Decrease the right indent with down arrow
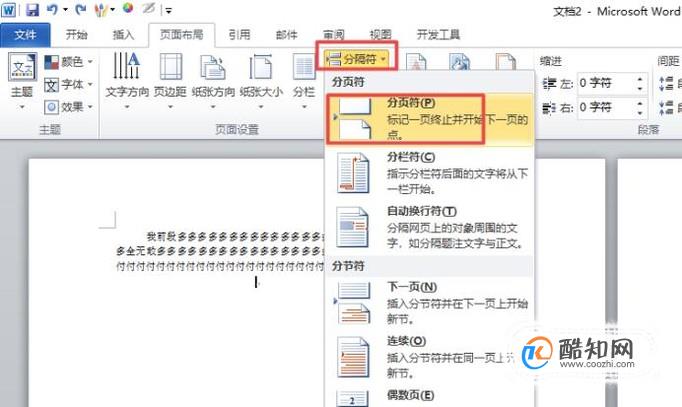 tap(640, 113)
